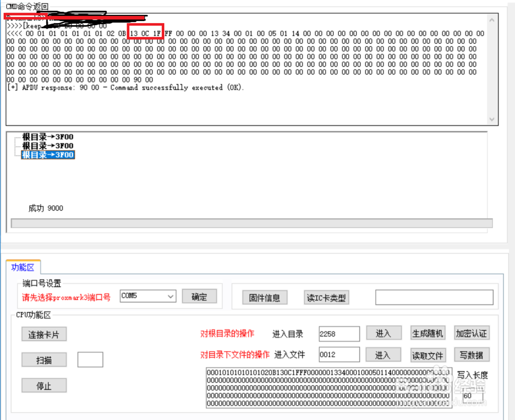Click the 固件信息 (Firmware Info) button
The height and width of the screenshot is (420, 515).
(x=265, y=297)
